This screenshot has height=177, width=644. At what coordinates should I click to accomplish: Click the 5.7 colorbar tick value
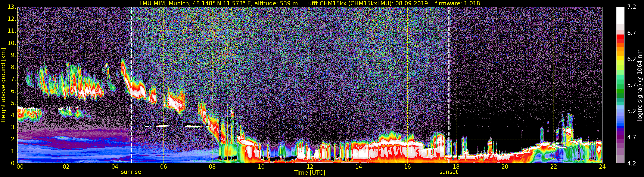(632, 85)
